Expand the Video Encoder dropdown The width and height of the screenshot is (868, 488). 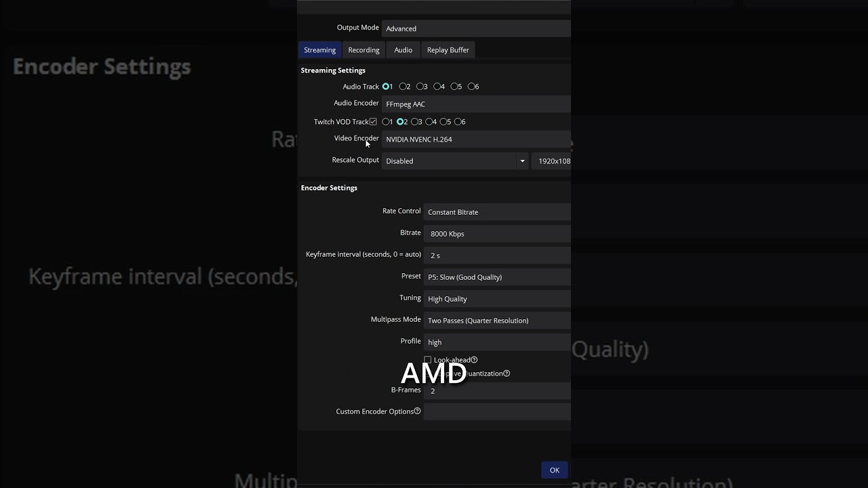[476, 140]
